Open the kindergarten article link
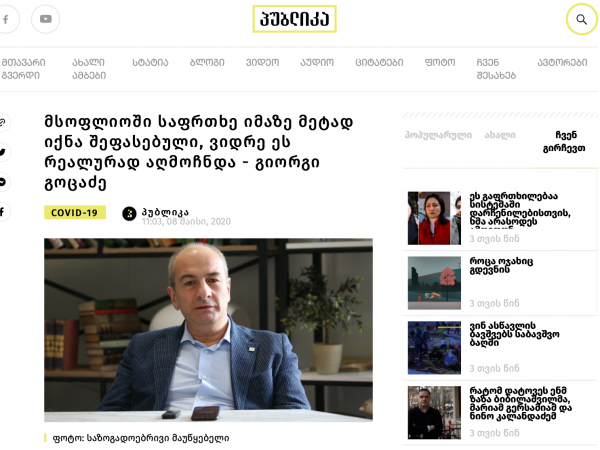600x450 pixels. point(514,334)
